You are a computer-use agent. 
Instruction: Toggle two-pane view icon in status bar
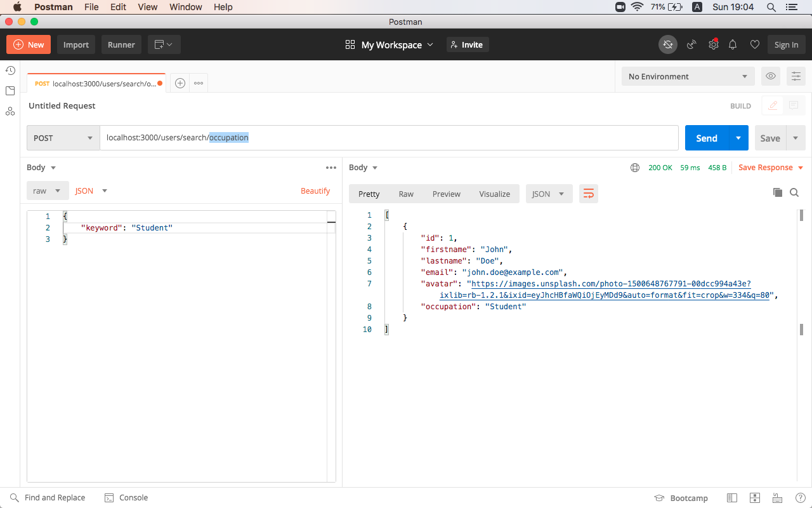pos(732,498)
